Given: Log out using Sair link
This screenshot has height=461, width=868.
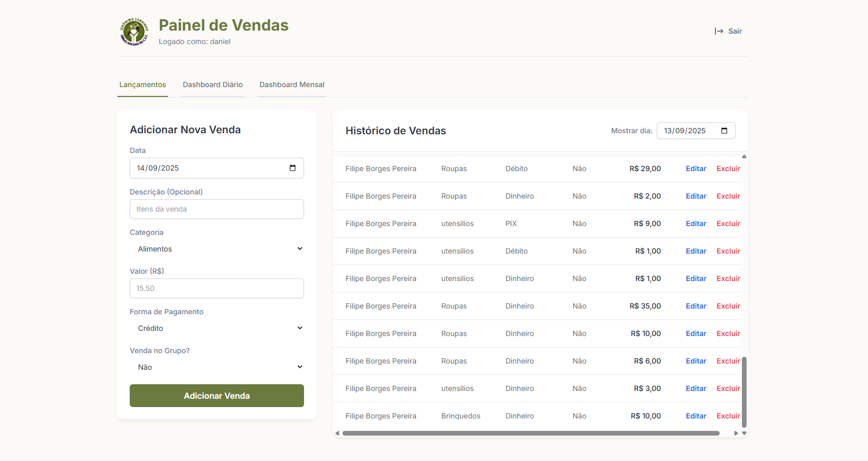Looking at the screenshot, I should 728,31.
